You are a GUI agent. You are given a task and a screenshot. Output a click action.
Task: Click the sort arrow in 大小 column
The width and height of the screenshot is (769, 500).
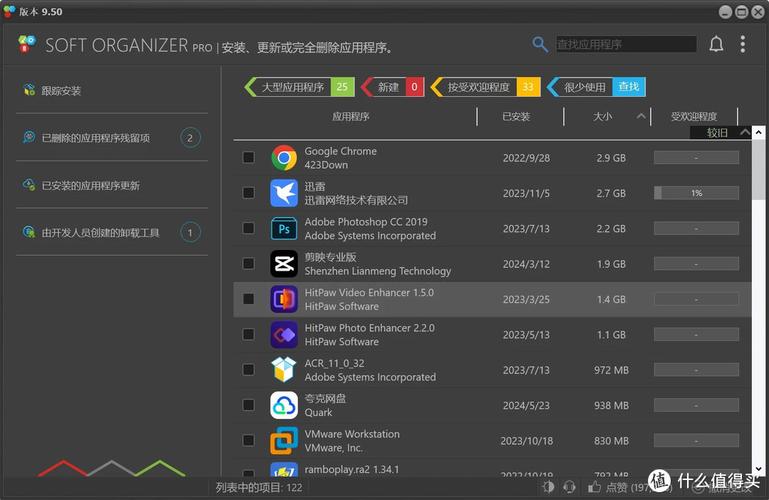(x=641, y=116)
